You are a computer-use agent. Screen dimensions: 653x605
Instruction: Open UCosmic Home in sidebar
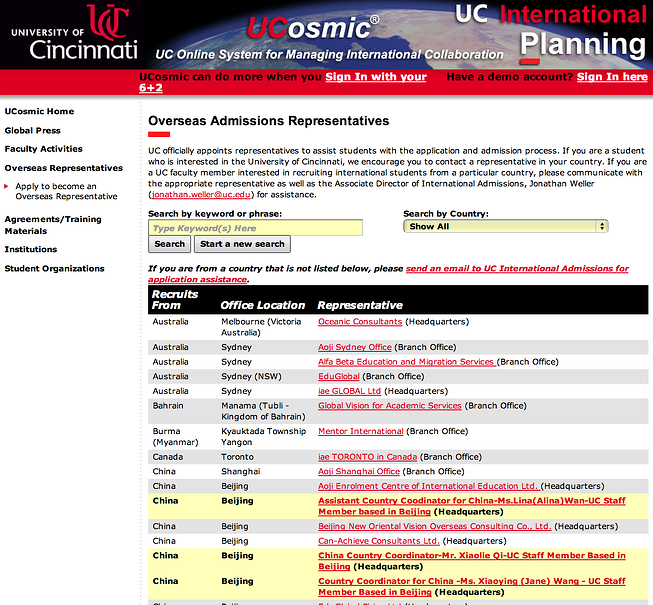point(39,112)
